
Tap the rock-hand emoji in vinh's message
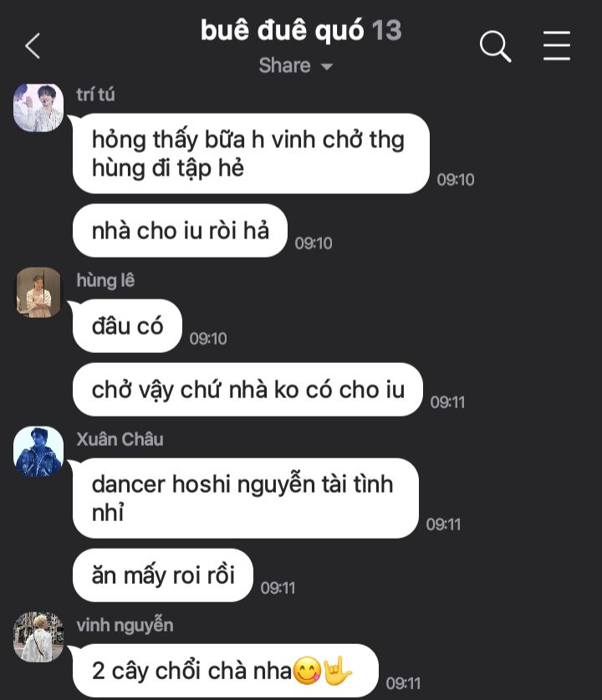coord(338,671)
